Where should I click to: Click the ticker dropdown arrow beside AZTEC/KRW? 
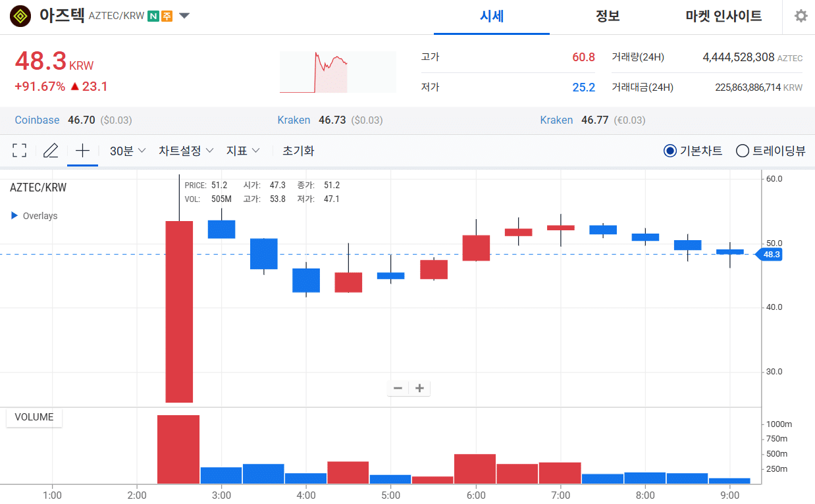pyautogui.click(x=184, y=16)
